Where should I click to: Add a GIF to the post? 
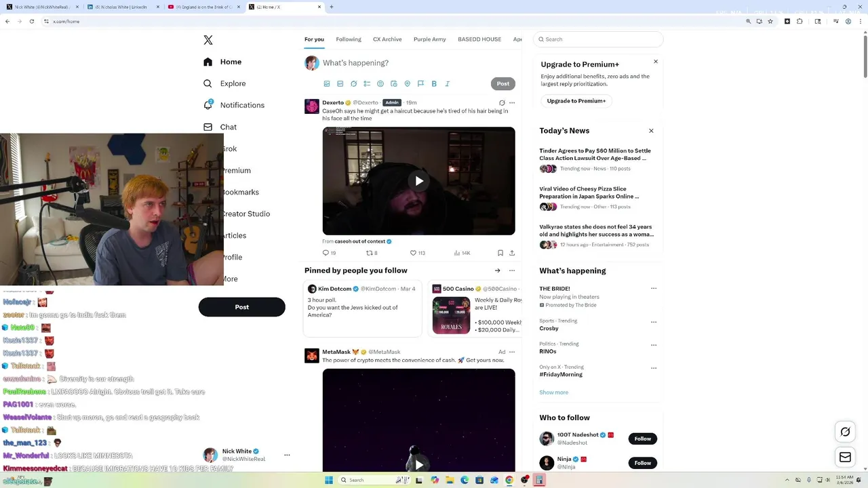tap(340, 84)
